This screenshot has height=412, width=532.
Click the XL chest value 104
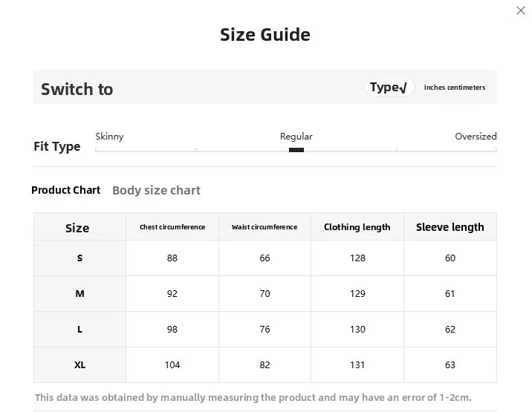[172, 365]
